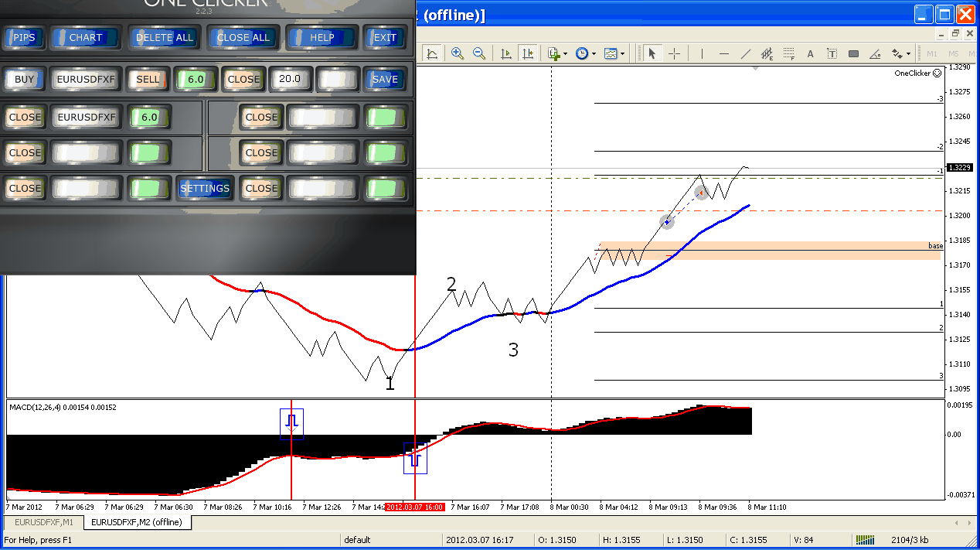The height and width of the screenshot is (550, 980).
Task: Click the SAVE button
Action: 385,79
